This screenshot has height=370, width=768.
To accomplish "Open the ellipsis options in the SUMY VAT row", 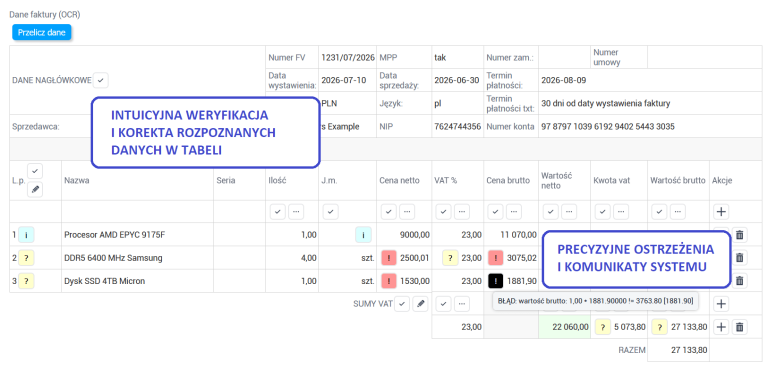I will 462,304.
